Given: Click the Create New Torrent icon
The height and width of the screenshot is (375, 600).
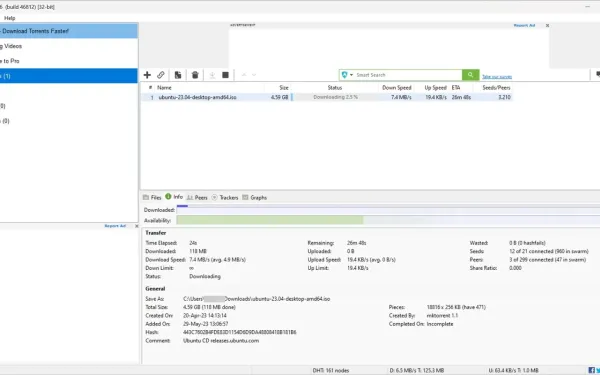Looking at the screenshot, I should pos(178,75).
